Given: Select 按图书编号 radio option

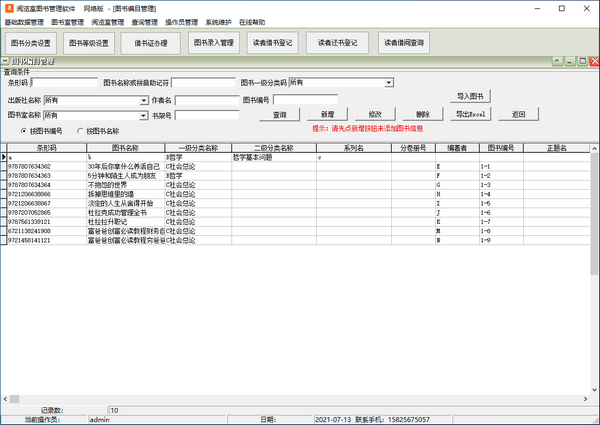Looking at the screenshot, I should point(24,131).
